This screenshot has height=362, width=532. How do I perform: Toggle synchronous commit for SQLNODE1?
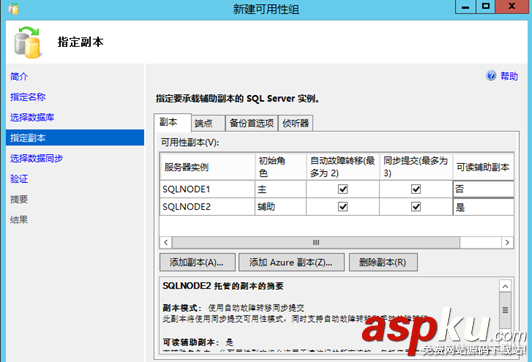(416, 189)
